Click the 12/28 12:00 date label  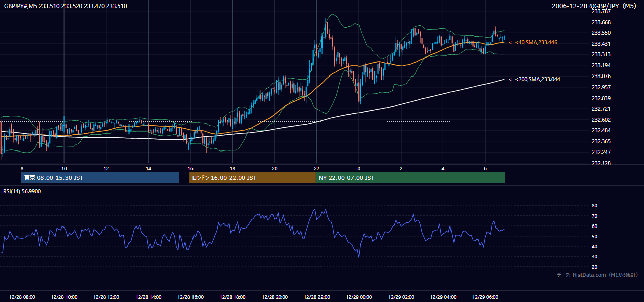point(106,297)
